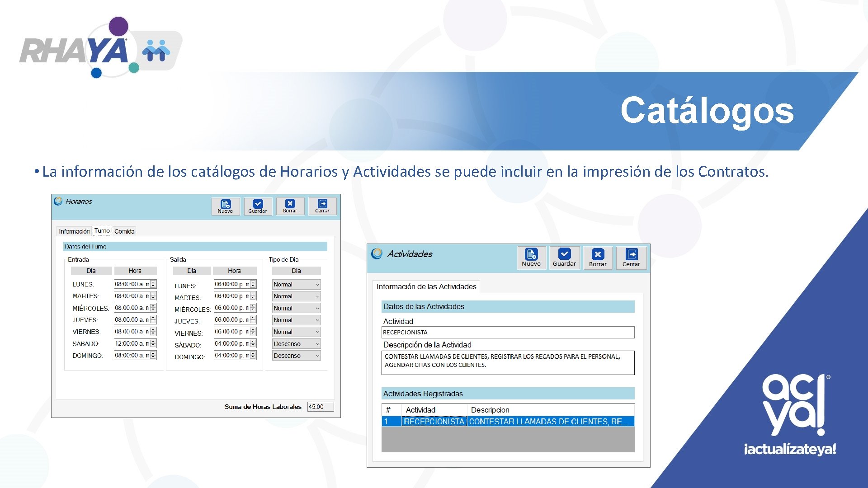The image size is (868, 488).
Task: Click the Actividades window title icon
Action: pyautogui.click(x=377, y=253)
